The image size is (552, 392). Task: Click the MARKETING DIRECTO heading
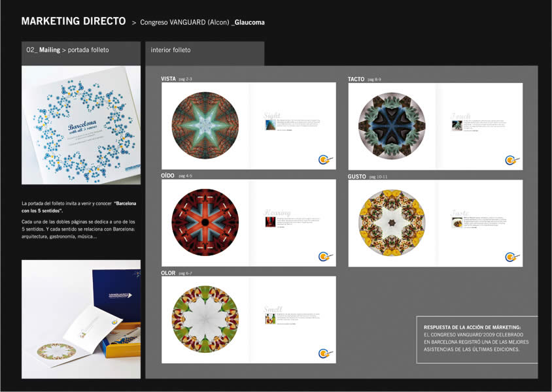pyautogui.click(x=73, y=21)
